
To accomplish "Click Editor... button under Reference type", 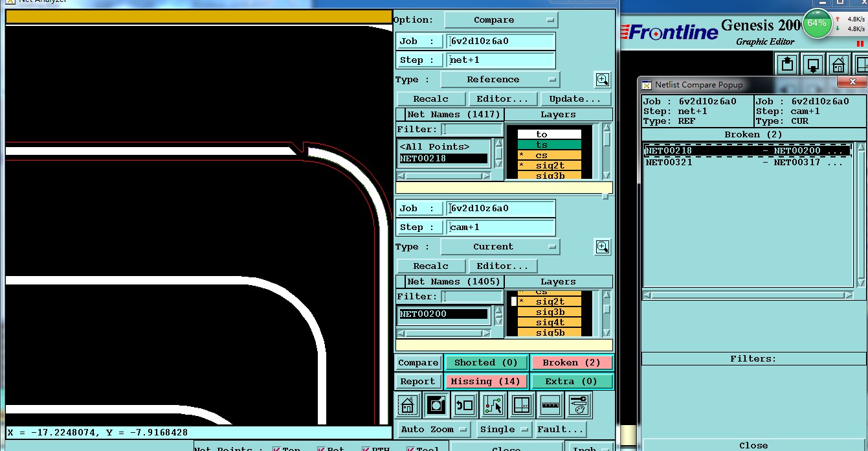I will pos(503,99).
